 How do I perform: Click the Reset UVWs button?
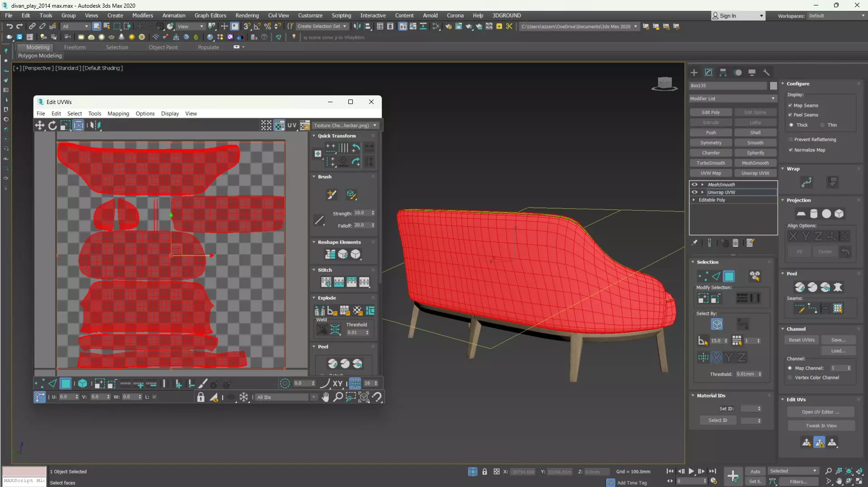click(802, 340)
